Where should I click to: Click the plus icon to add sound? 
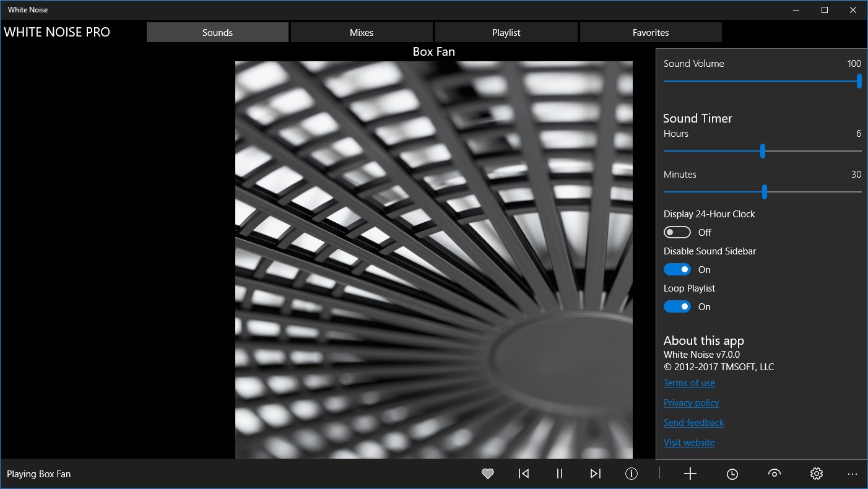[690, 474]
